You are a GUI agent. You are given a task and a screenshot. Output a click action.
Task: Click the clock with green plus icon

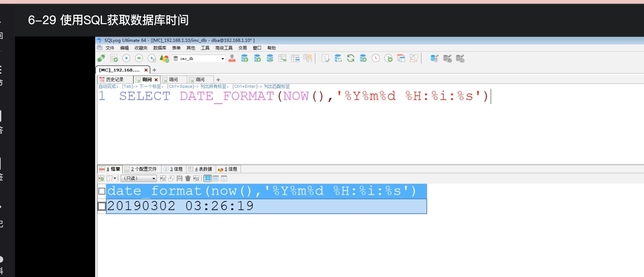point(388,58)
